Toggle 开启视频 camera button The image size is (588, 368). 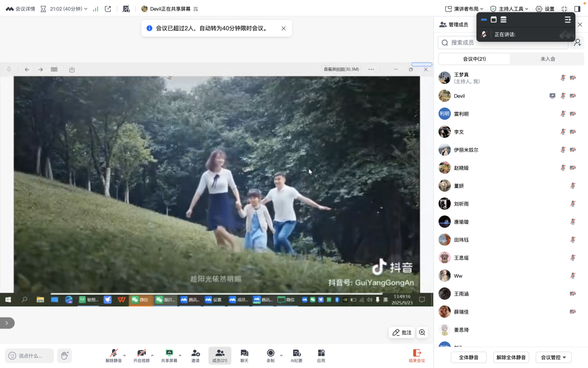click(141, 356)
